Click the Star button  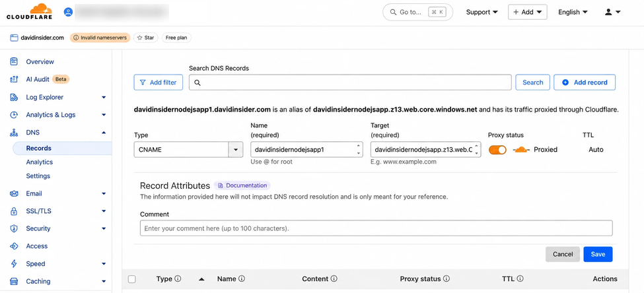tap(146, 38)
